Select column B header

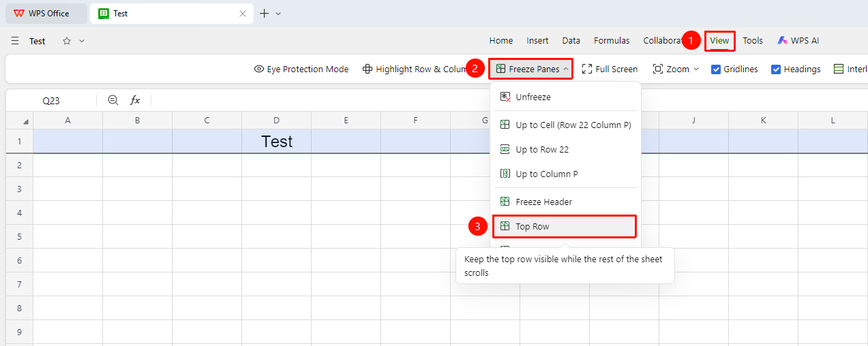137,121
